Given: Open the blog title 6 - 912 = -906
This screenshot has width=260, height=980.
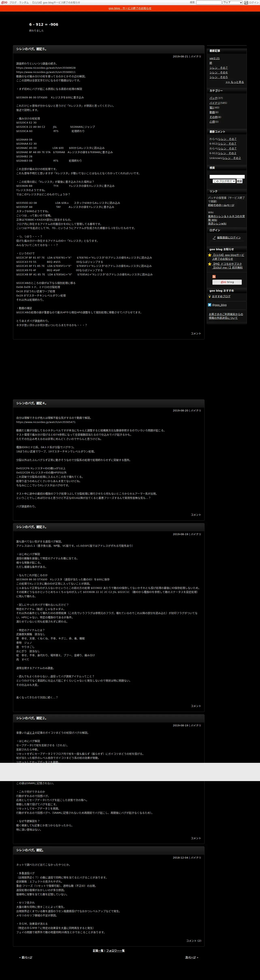Looking at the screenshot, I should [44, 24].
